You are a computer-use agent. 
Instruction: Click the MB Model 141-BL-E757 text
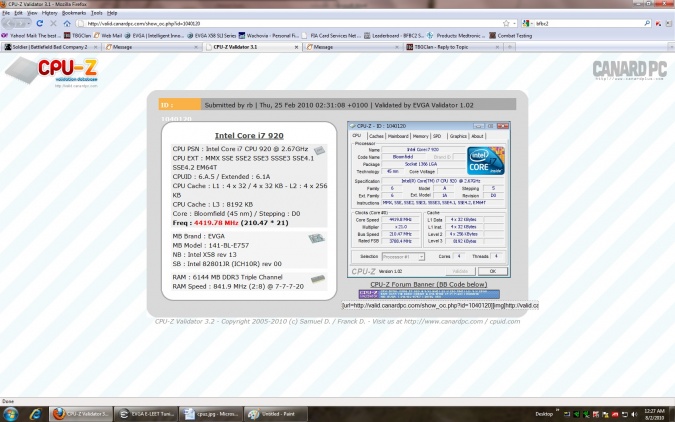click(211, 245)
